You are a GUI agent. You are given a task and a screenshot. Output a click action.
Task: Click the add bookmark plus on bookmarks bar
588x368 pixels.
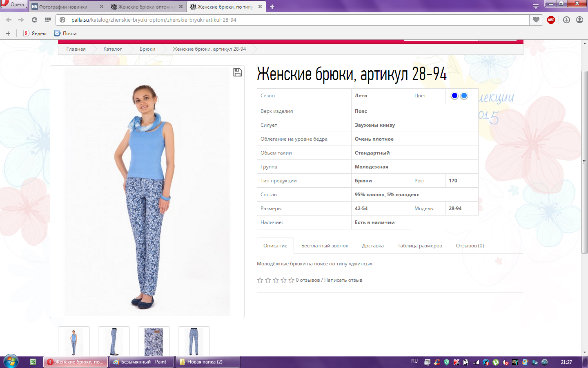pyautogui.click(x=8, y=34)
